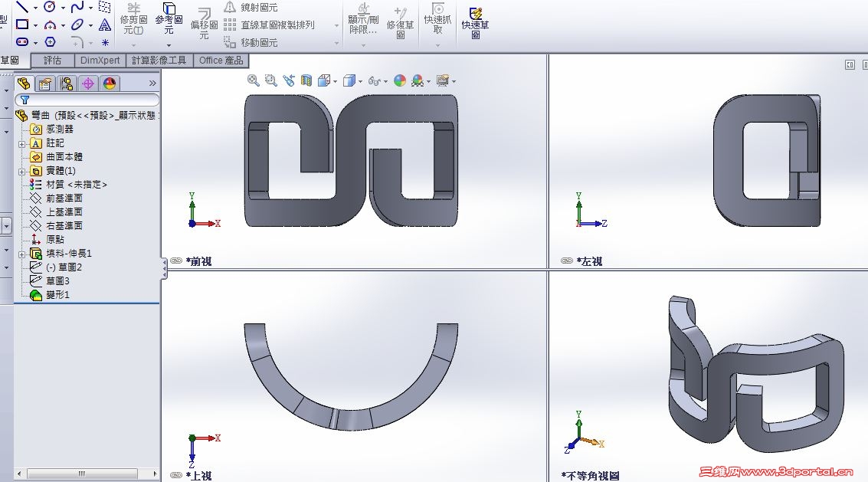Open View Orientation dropdown arrow
This screenshot has height=482, width=868.
tap(336, 82)
